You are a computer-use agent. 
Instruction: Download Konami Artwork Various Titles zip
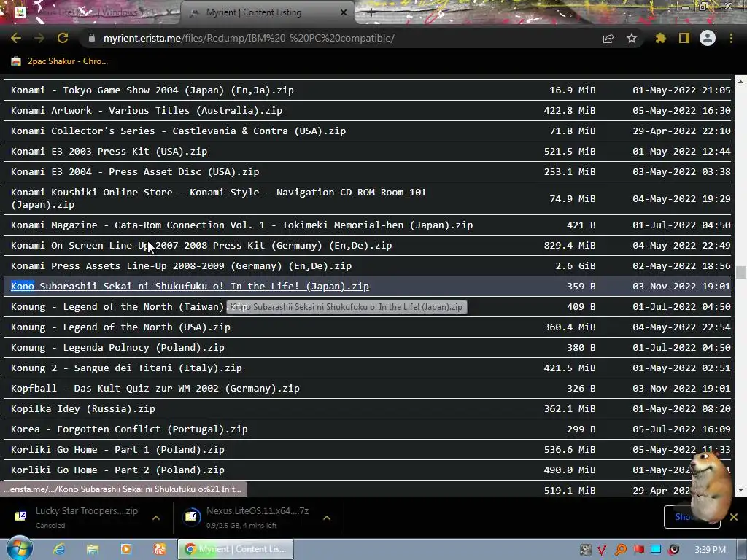point(146,111)
